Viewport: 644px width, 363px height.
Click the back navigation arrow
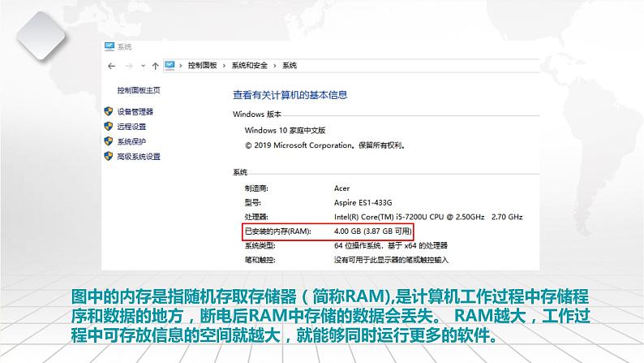click(x=111, y=66)
